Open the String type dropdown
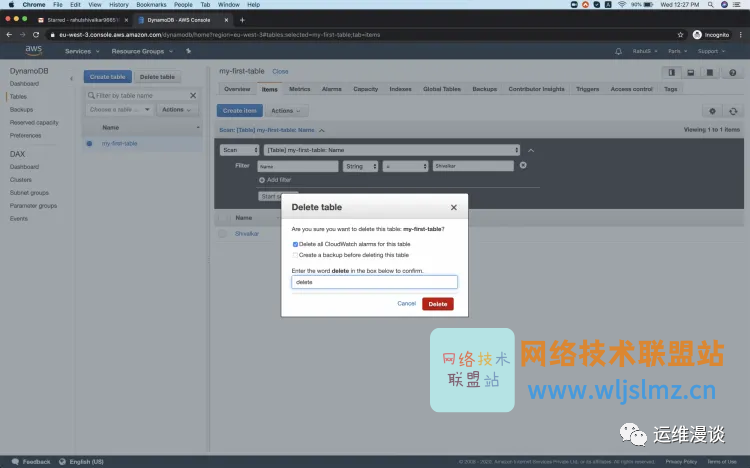 (360, 166)
